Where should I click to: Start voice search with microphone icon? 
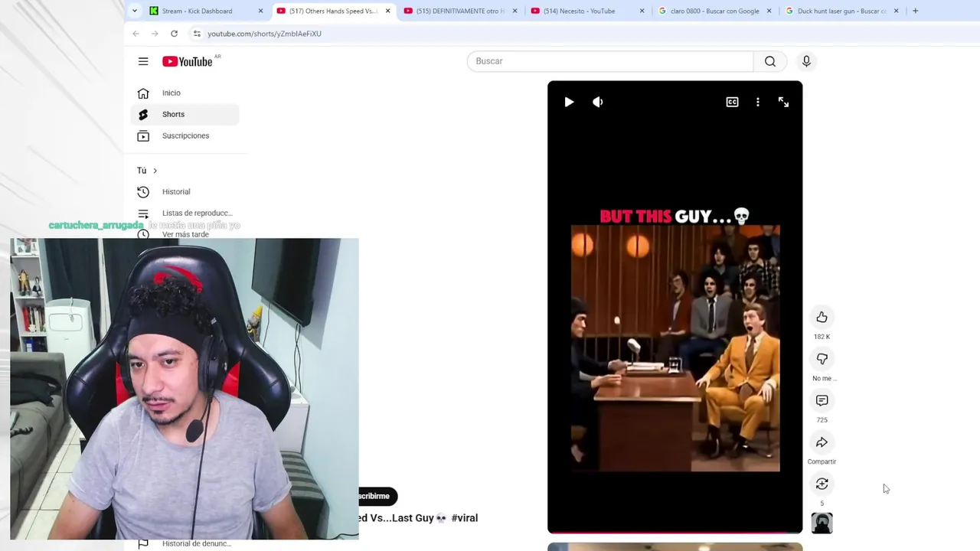806,61
